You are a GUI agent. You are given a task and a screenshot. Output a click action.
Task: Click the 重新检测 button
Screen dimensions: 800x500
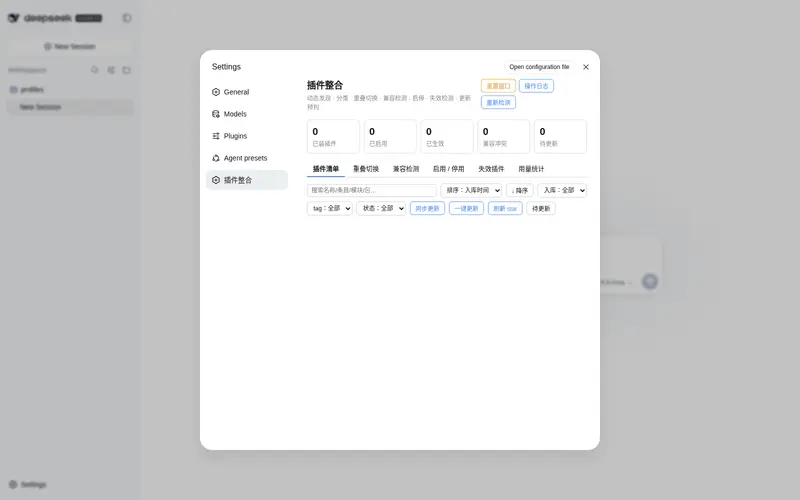tap(498, 102)
